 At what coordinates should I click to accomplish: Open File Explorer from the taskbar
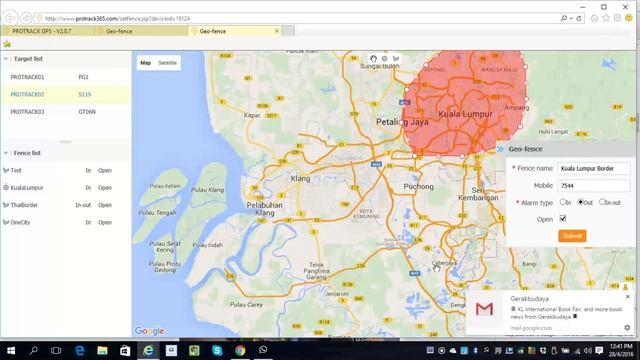pyautogui.click(x=102, y=351)
